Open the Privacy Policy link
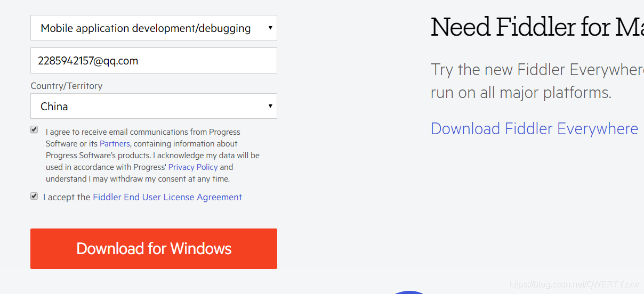The width and height of the screenshot is (644, 294). (x=193, y=167)
